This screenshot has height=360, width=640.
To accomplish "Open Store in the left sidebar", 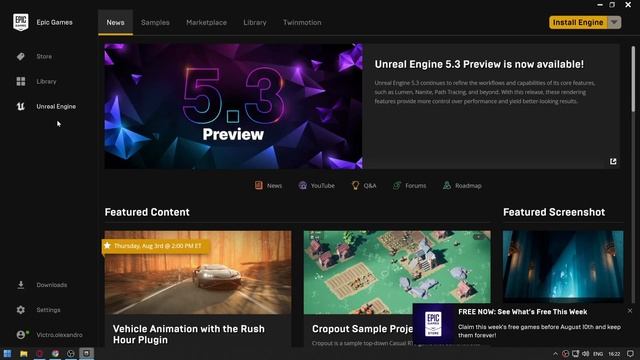I will 44,56.
